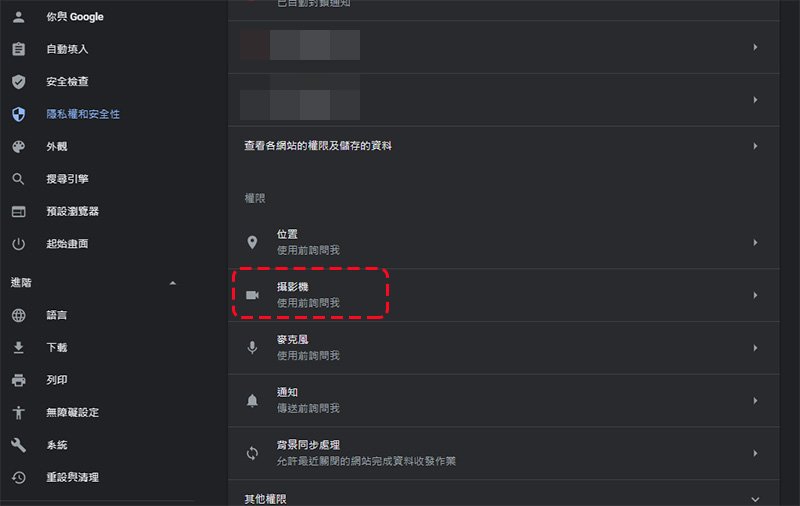800x506 pixels.
Task: Click the globe icon for 語言
Action: 18,315
